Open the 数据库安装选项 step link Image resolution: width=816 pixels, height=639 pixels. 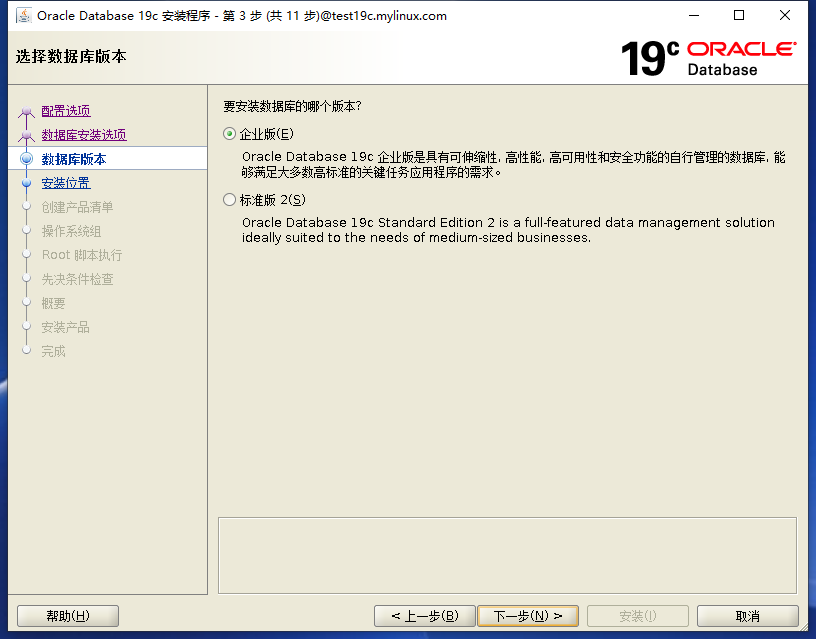pyautogui.click(x=84, y=135)
